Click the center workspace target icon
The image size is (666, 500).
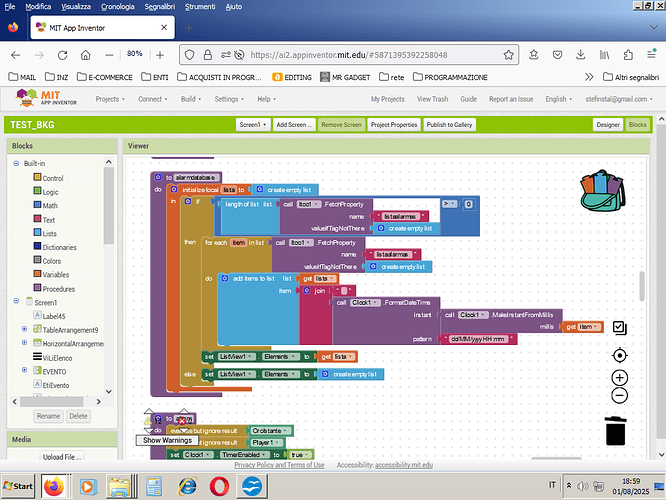(619, 355)
